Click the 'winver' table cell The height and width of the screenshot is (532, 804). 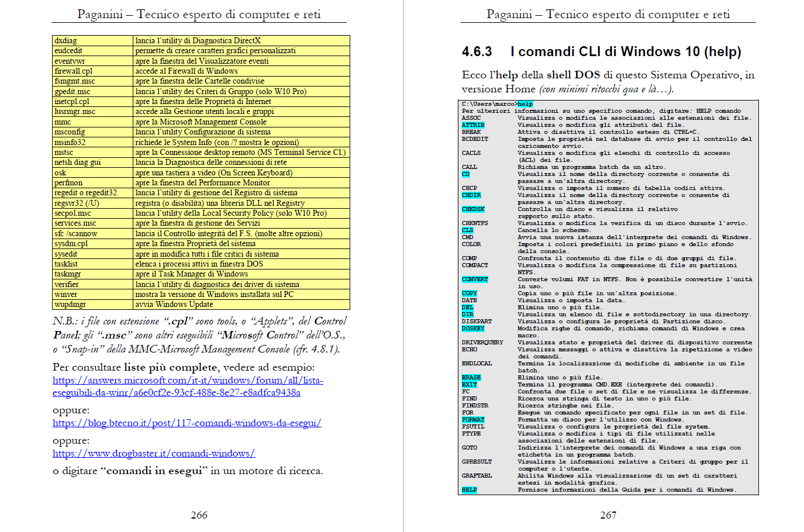tap(93, 294)
